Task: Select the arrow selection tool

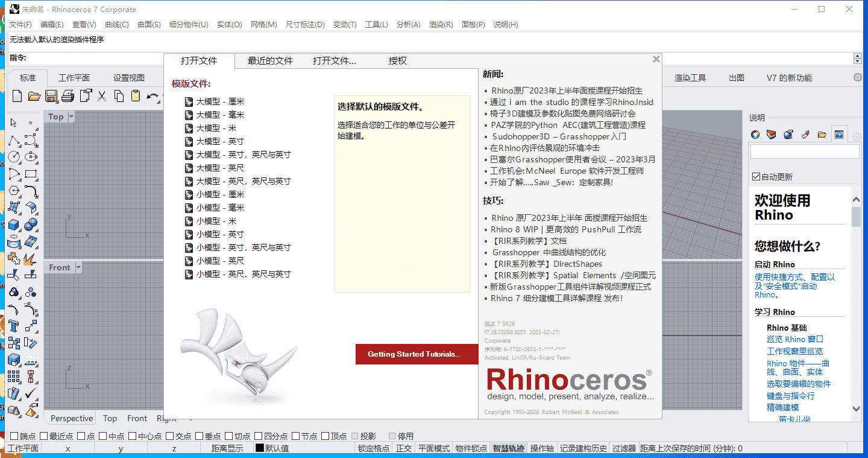Action: (13, 122)
